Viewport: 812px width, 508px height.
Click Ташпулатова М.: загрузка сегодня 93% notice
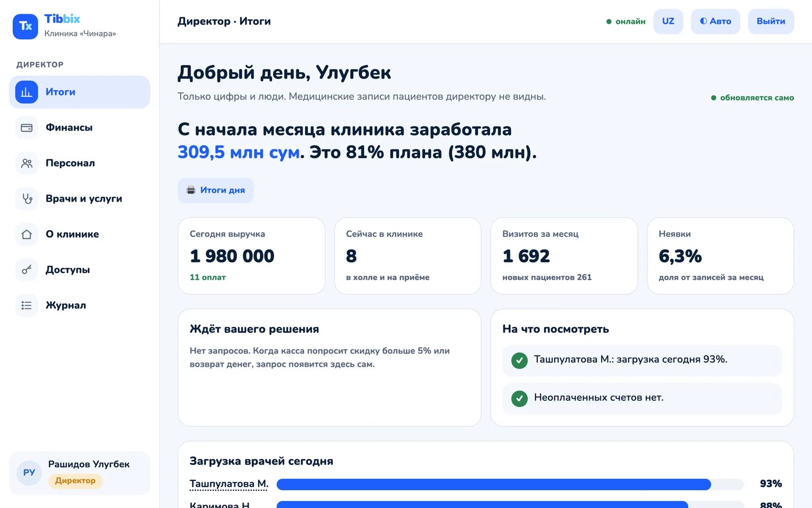point(642,361)
